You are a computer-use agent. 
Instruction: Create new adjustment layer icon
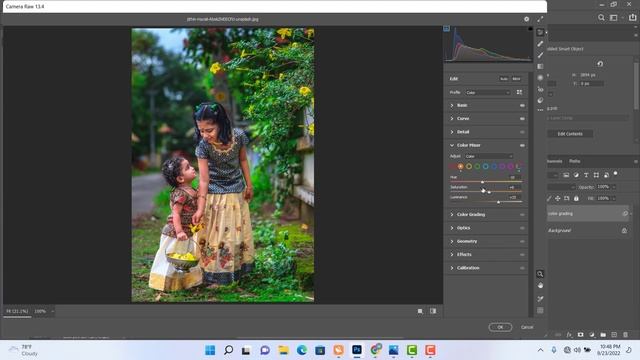(592, 335)
